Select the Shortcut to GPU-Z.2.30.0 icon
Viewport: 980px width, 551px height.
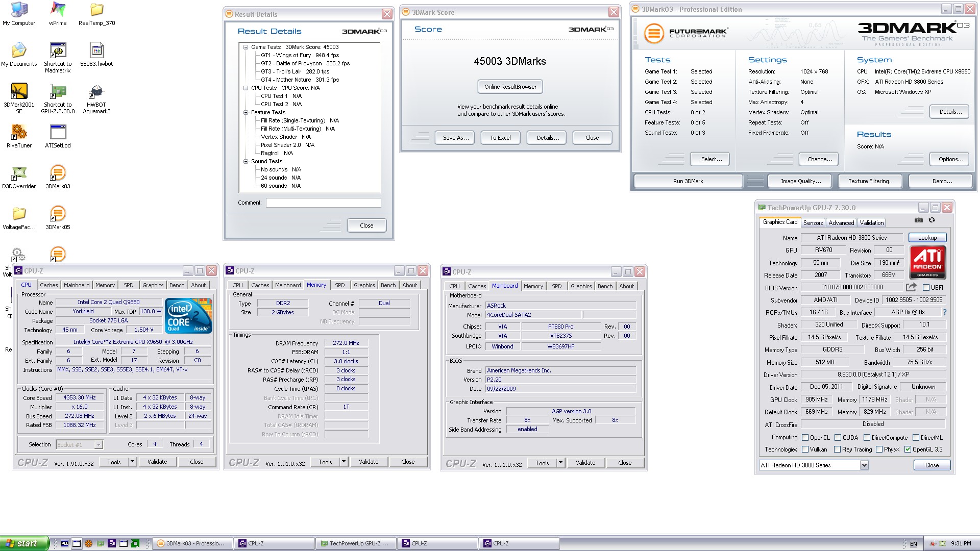coord(58,98)
